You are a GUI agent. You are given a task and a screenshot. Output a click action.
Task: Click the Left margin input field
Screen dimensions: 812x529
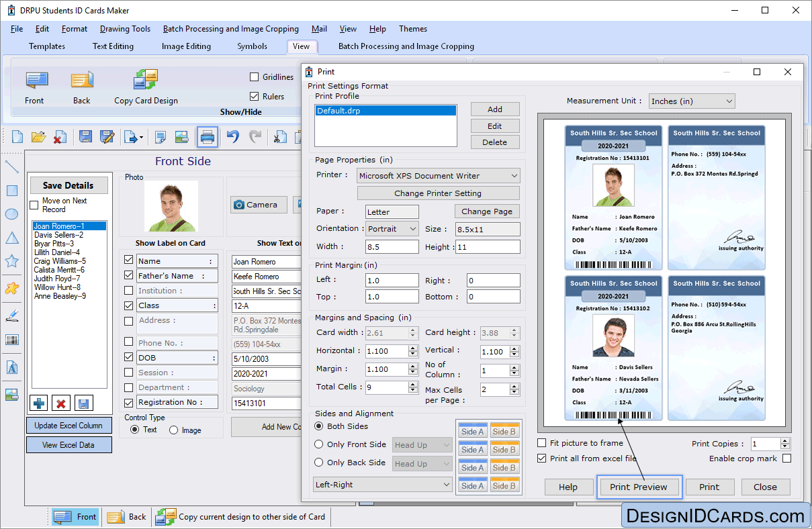(x=392, y=281)
